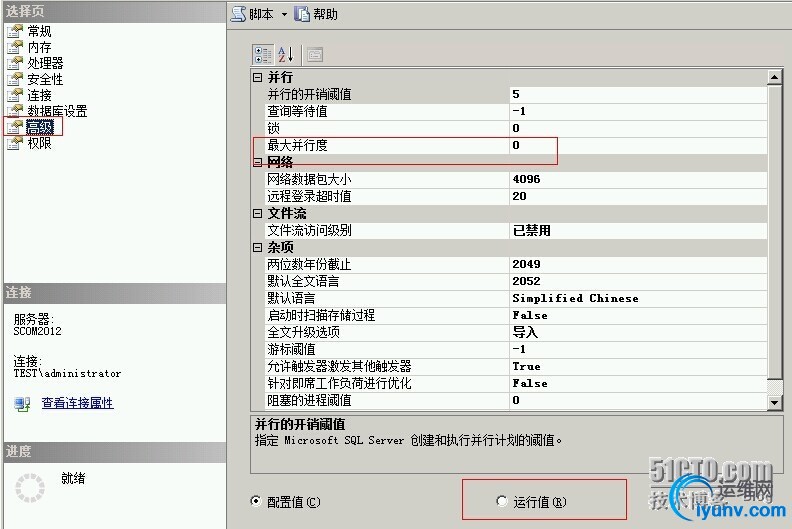Click the 帮助 toolbar button label
Image resolution: width=792 pixels, height=529 pixels.
pyautogui.click(x=325, y=14)
